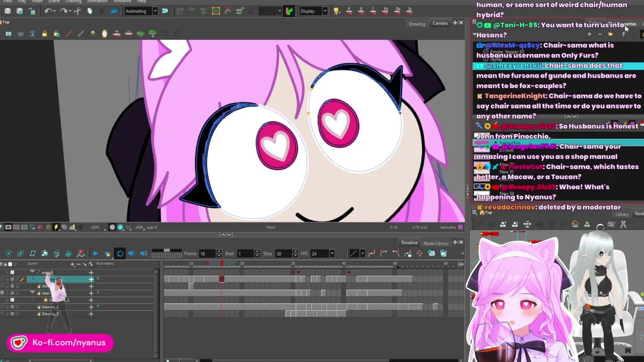Open the pencil line style dropdown in Timeline

[362, 253]
